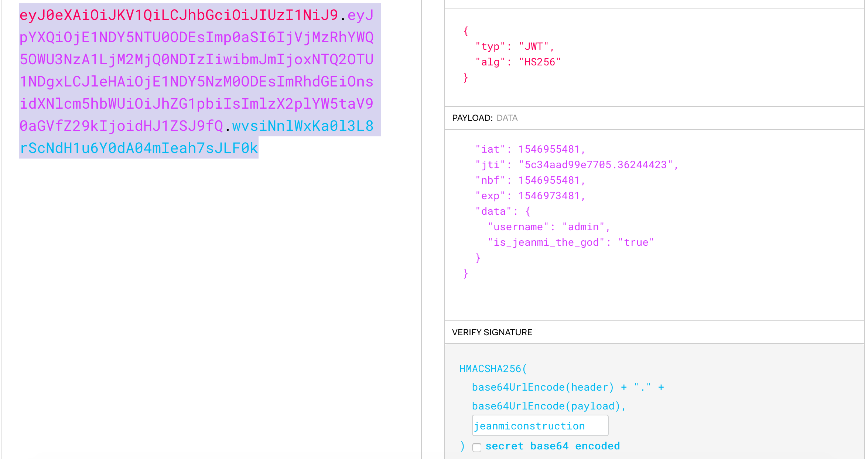
Task: Click the "exp" value 1546973481
Action: point(549,196)
